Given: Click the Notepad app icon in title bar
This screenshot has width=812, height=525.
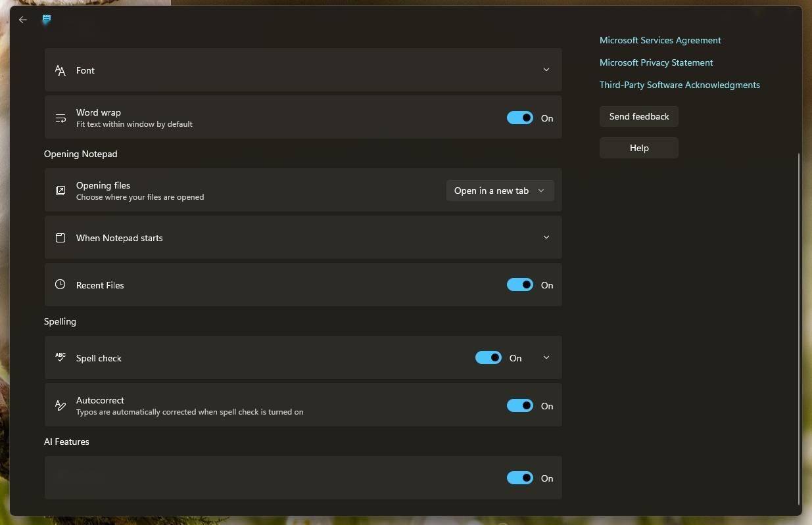Looking at the screenshot, I should tap(46, 20).
